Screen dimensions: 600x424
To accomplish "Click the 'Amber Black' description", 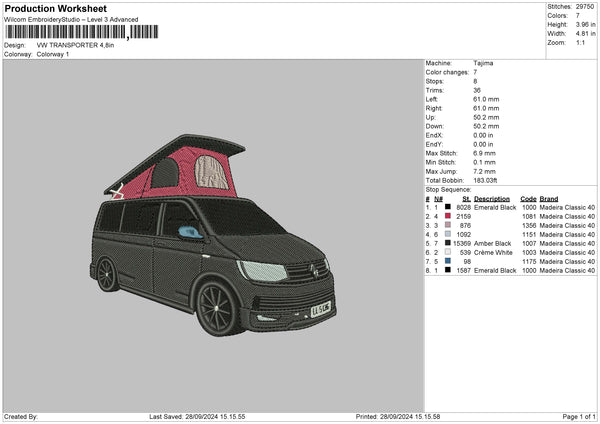I will tap(492, 243).
